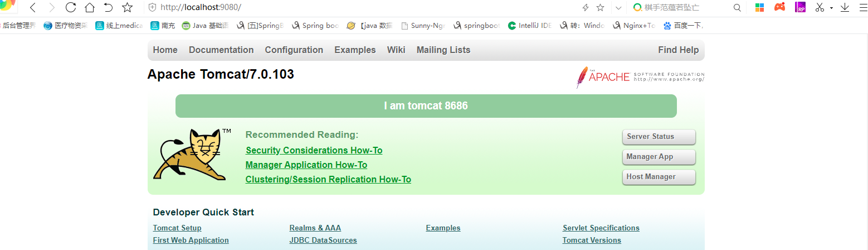The height and width of the screenshot is (250, 868).
Task: Click the colorful browser logo top-left
Action: (x=8, y=6)
